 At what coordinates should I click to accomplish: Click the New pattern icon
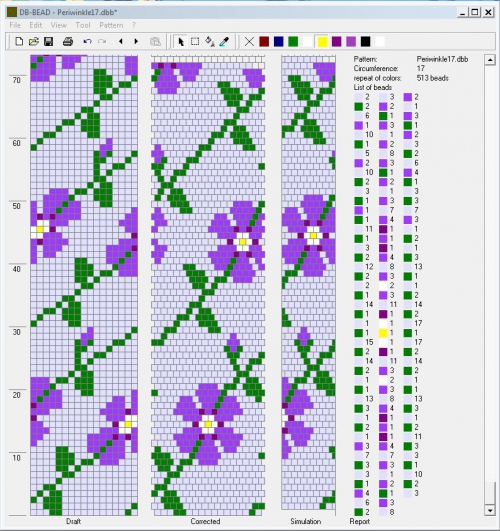[19, 42]
